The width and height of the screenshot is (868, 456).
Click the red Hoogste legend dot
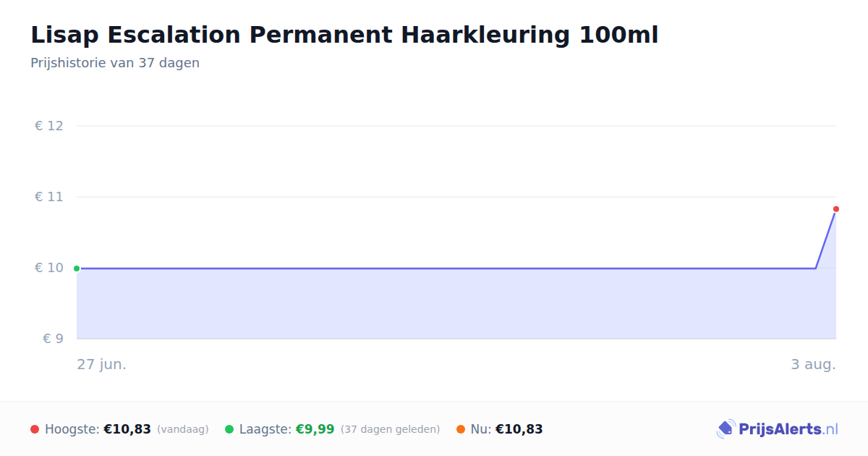35,429
